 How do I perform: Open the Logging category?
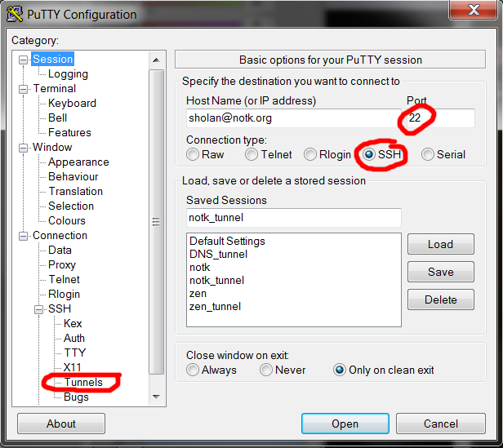point(68,74)
